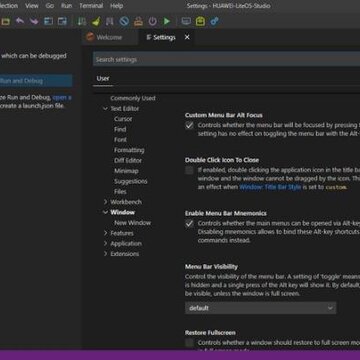Click the yellow folder icon in toolbar
Viewport: 360px width, 360px height.
coord(6,22)
